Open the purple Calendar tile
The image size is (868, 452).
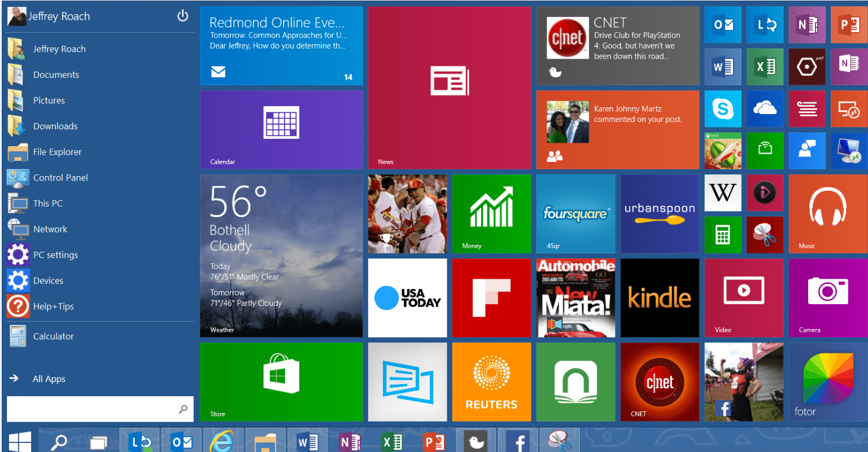281,130
